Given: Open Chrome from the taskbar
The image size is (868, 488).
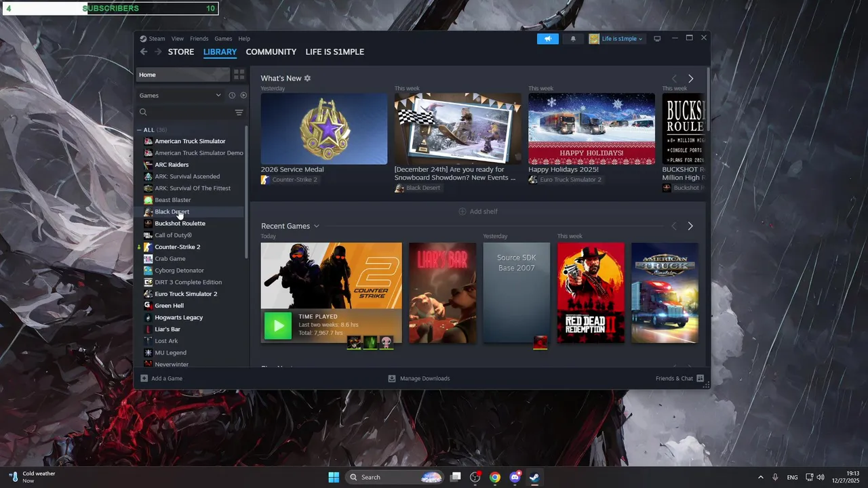Looking at the screenshot, I should [495, 477].
